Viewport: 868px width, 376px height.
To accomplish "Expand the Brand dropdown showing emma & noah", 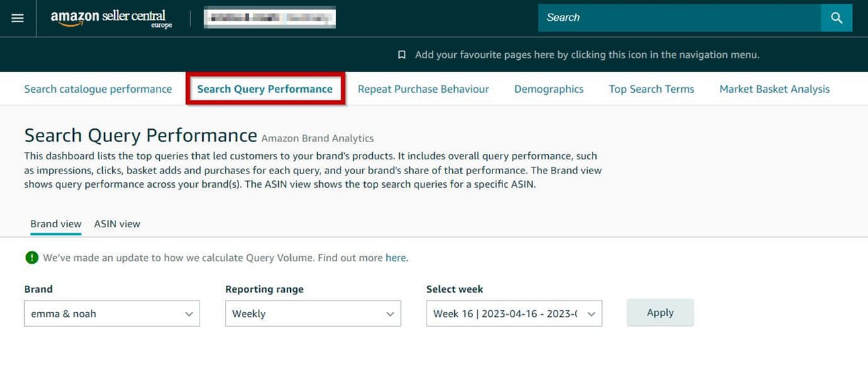I will 112,313.
